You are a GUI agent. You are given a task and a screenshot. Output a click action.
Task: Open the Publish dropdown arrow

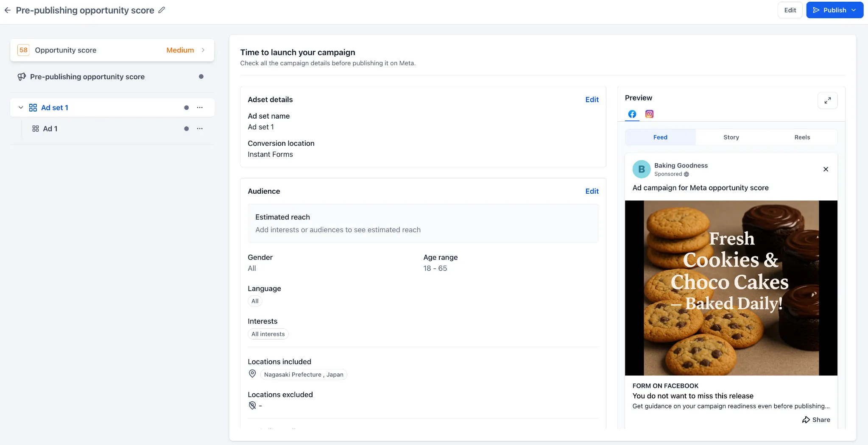coord(854,10)
